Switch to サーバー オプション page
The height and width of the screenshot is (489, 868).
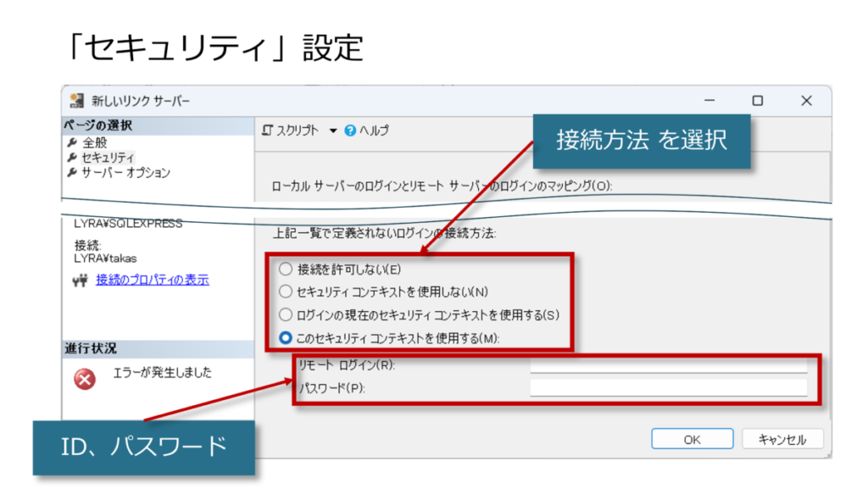click(x=125, y=172)
